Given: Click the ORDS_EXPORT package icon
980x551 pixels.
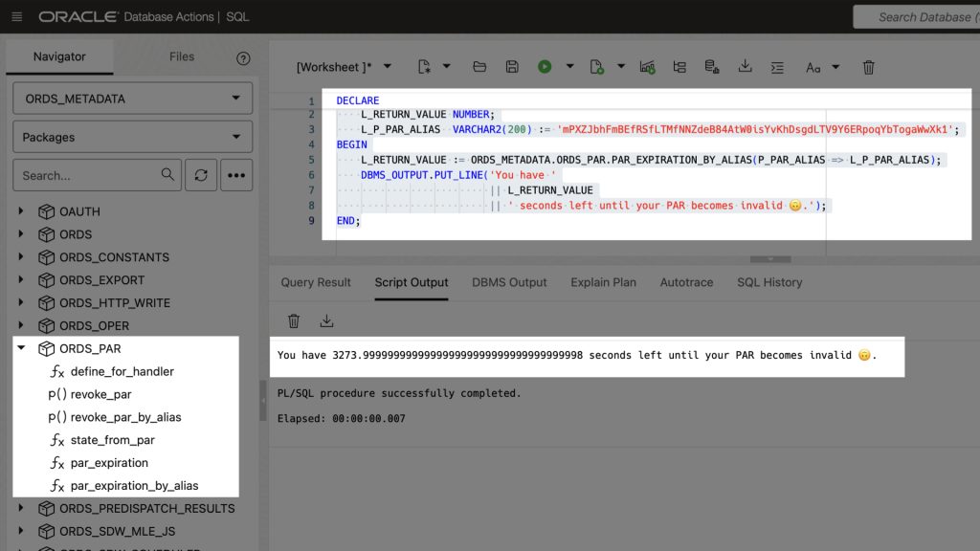Looking at the screenshot, I should 46,280.
